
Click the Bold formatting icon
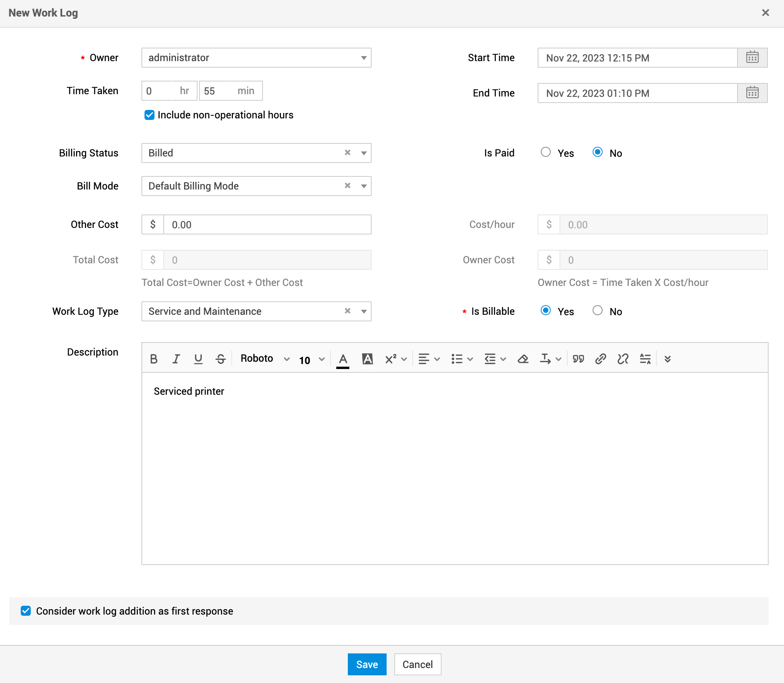(x=154, y=359)
